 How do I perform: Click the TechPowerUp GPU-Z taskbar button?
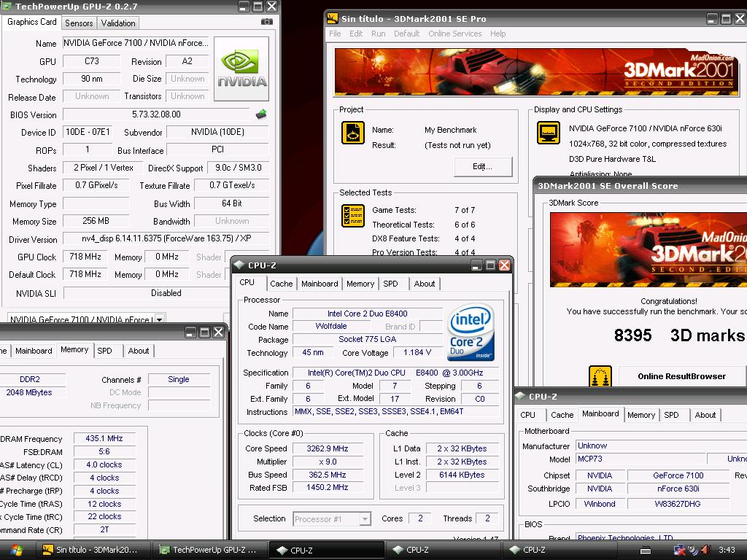(x=210, y=550)
